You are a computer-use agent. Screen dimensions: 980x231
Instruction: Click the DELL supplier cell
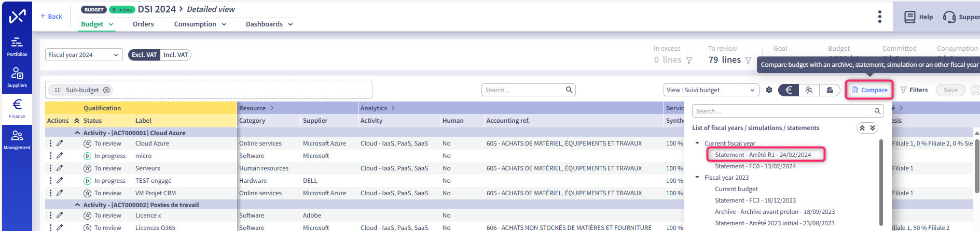point(311,181)
